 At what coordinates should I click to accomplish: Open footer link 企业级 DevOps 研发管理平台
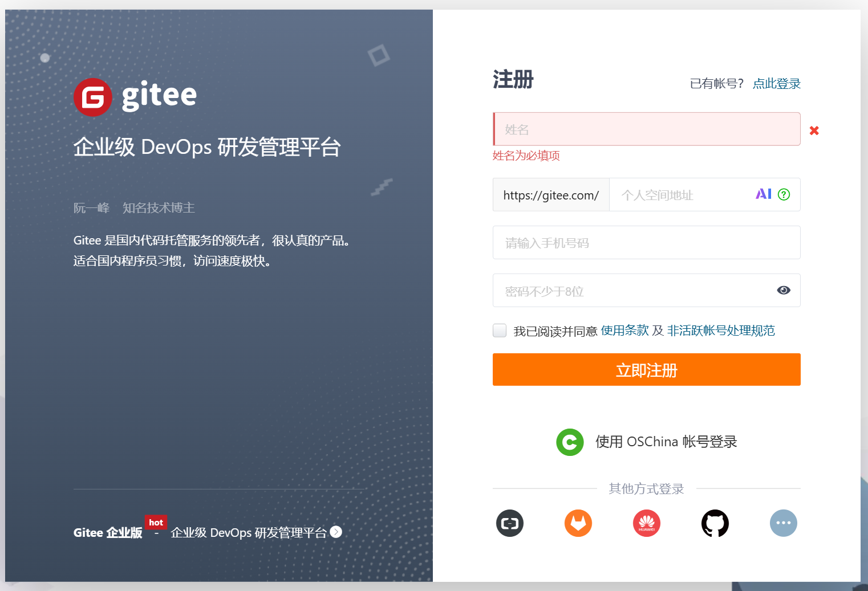(249, 532)
